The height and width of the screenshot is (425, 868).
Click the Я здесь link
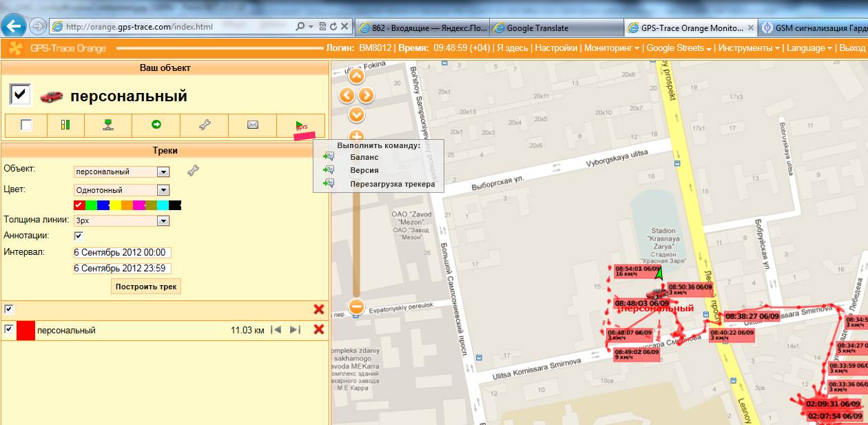[513, 48]
